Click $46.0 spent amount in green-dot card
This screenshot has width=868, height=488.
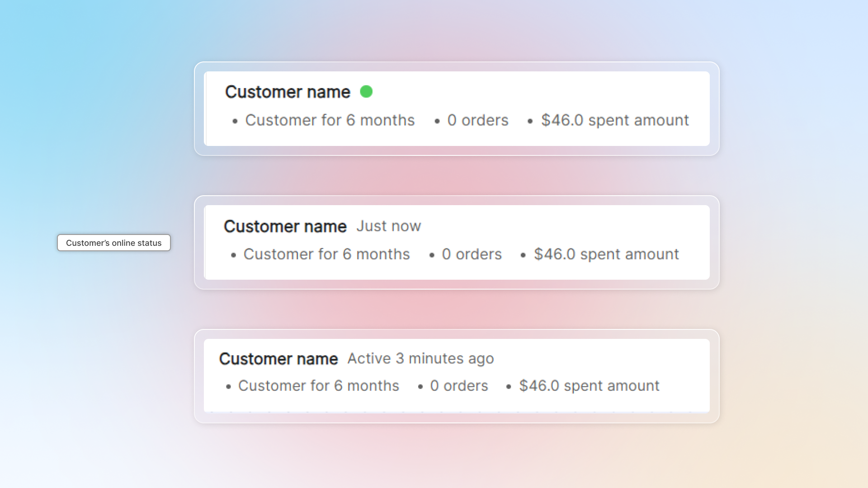click(615, 120)
